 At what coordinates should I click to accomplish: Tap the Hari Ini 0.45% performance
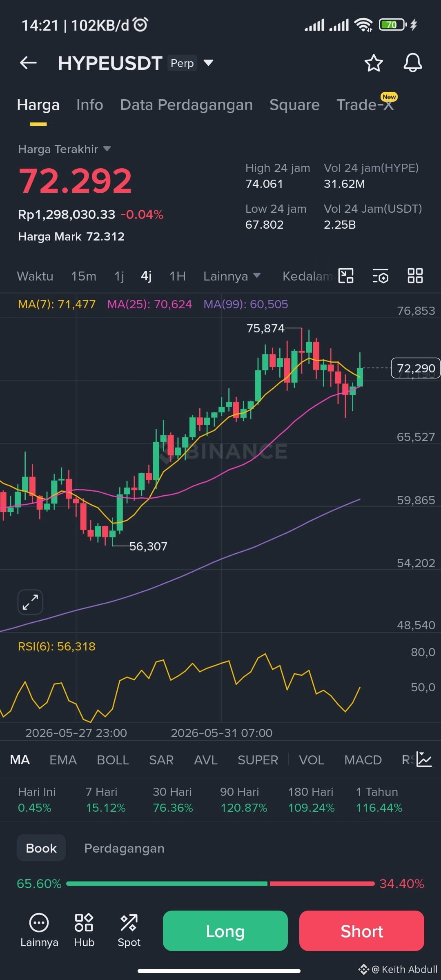pyautogui.click(x=37, y=800)
